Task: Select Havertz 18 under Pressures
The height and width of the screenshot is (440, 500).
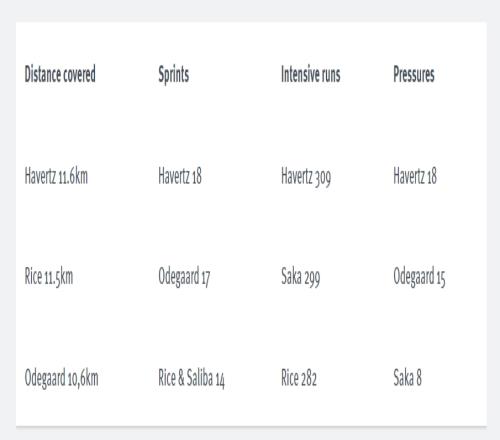Action: [x=415, y=176]
